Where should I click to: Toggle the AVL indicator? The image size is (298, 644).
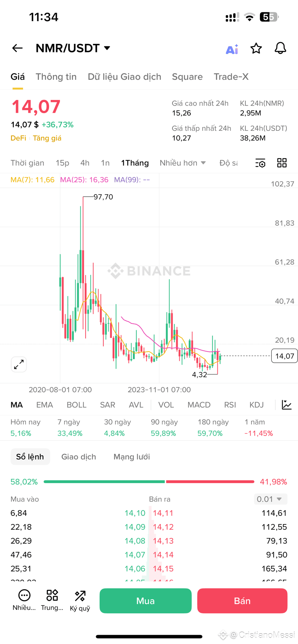(136, 405)
